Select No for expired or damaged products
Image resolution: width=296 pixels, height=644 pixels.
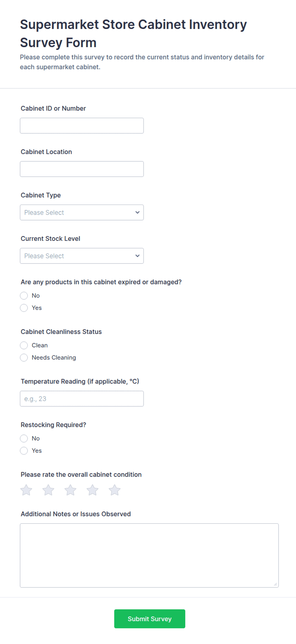(24, 296)
